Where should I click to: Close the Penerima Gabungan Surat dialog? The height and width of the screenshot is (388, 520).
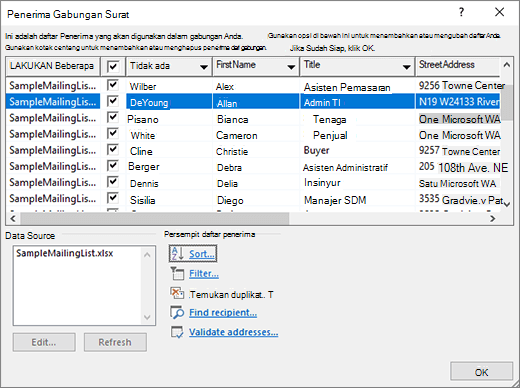point(499,12)
